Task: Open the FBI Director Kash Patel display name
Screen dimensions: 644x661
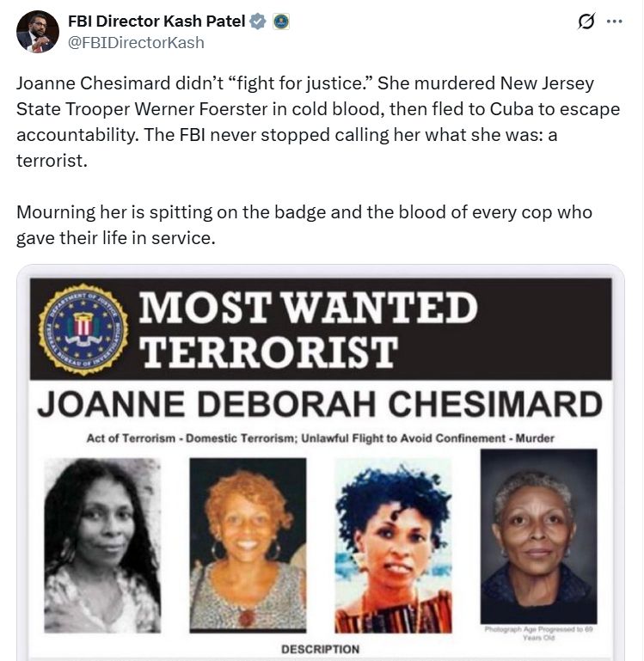Action: click(156, 21)
